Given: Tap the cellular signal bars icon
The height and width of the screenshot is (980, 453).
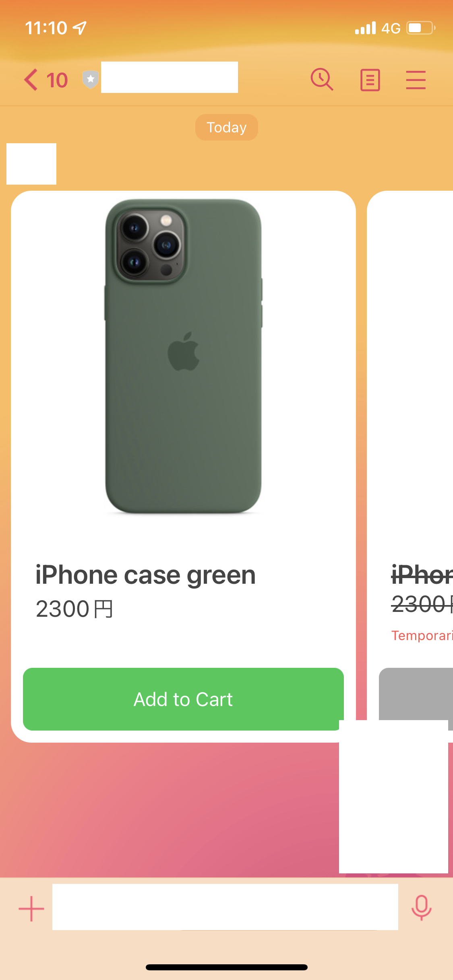Looking at the screenshot, I should pos(365,28).
